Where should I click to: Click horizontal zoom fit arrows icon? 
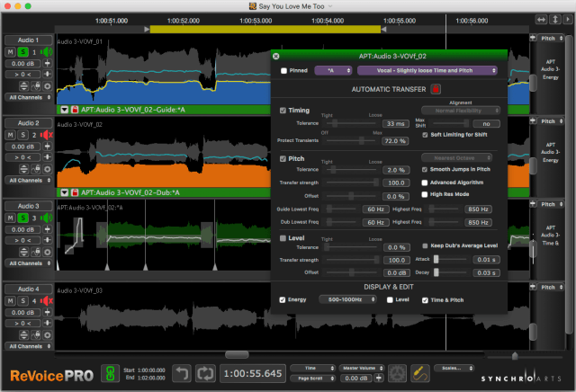[x=541, y=20]
